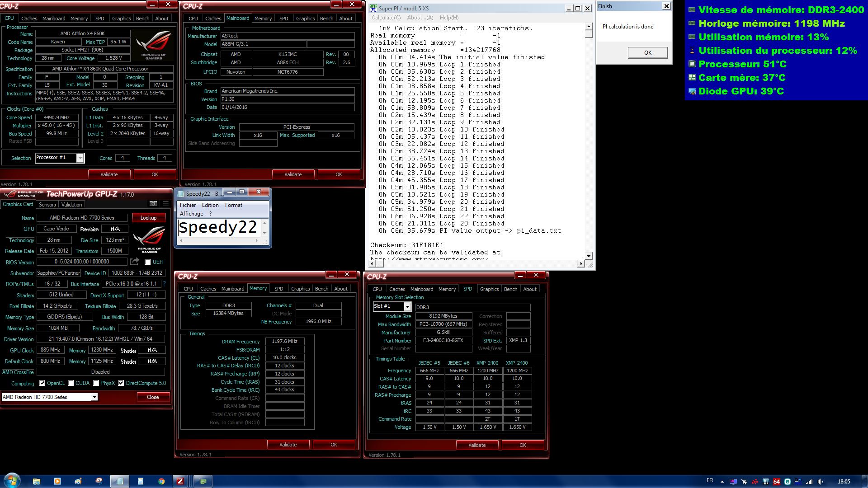Image resolution: width=868 pixels, height=488 pixels.
Task: Open the Slot #1 memory slot dropdown
Action: 407,307
